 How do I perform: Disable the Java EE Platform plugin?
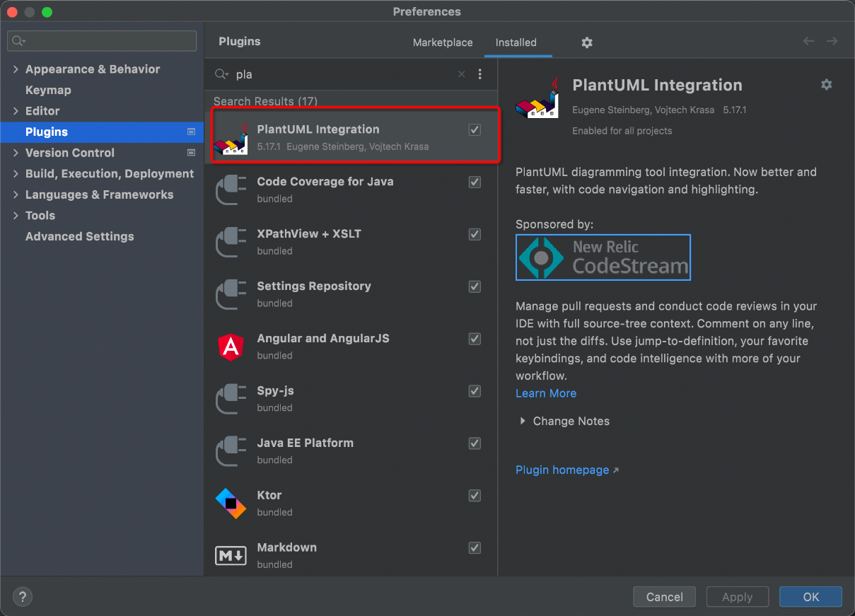pyautogui.click(x=475, y=443)
